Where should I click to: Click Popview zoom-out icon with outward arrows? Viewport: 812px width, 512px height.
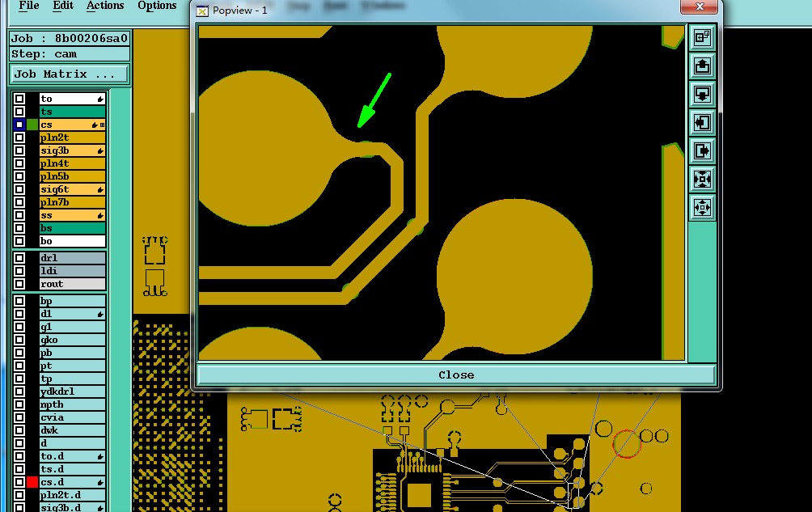coord(702,208)
